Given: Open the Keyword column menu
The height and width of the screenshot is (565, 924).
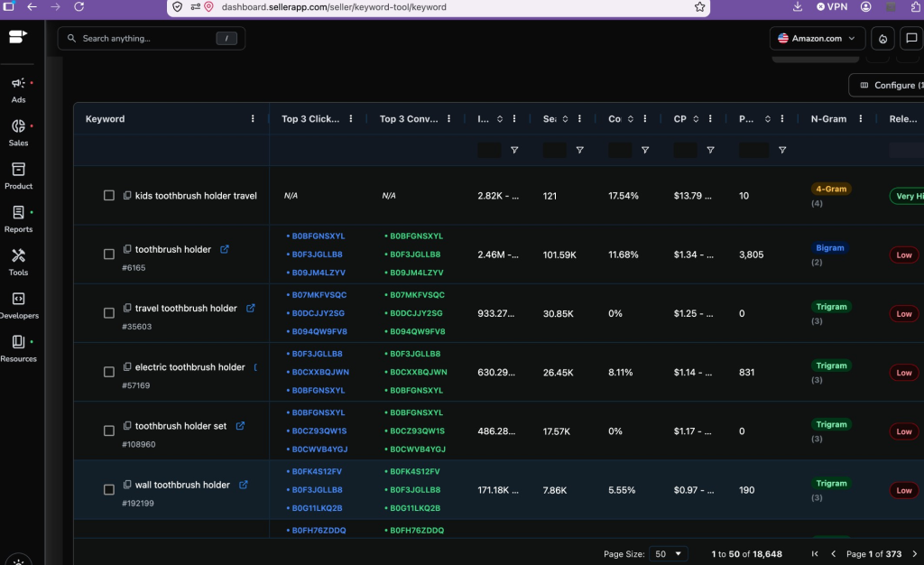Looking at the screenshot, I should coord(253,119).
